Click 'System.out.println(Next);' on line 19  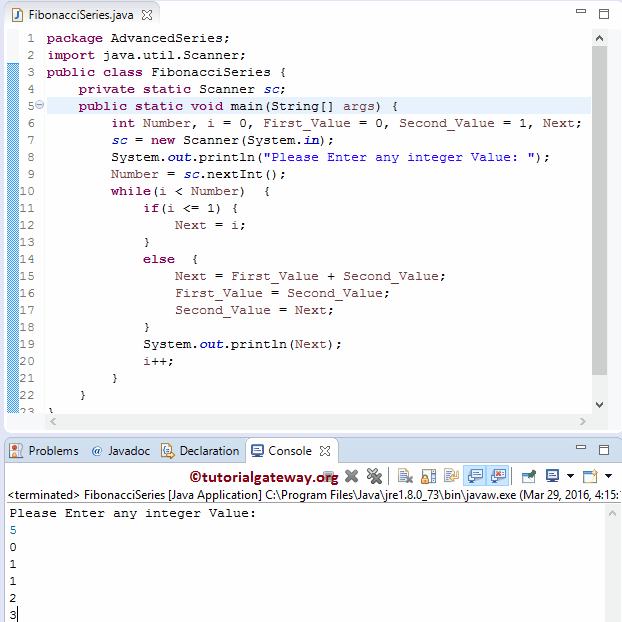(x=242, y=344)
